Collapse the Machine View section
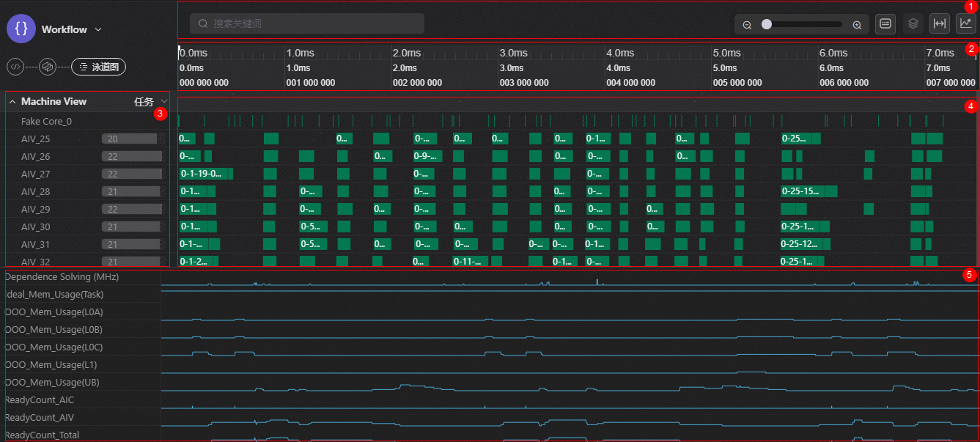Screen dimensions: 980x442 tap(12, 102)
